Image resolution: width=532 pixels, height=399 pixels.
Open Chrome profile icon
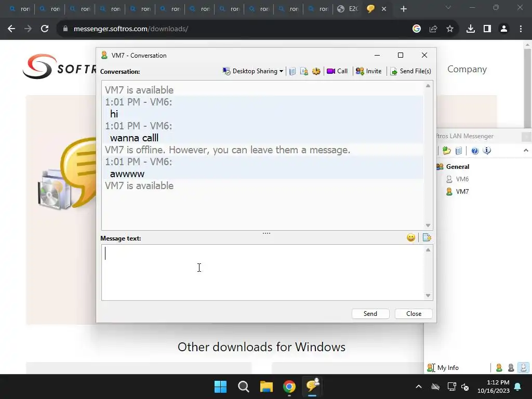504,29
